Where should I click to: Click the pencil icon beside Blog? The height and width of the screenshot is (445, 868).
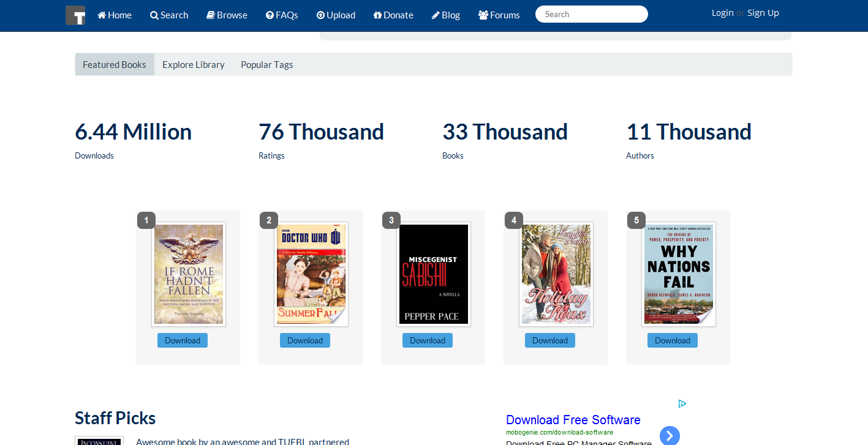[x=436, y=15]
